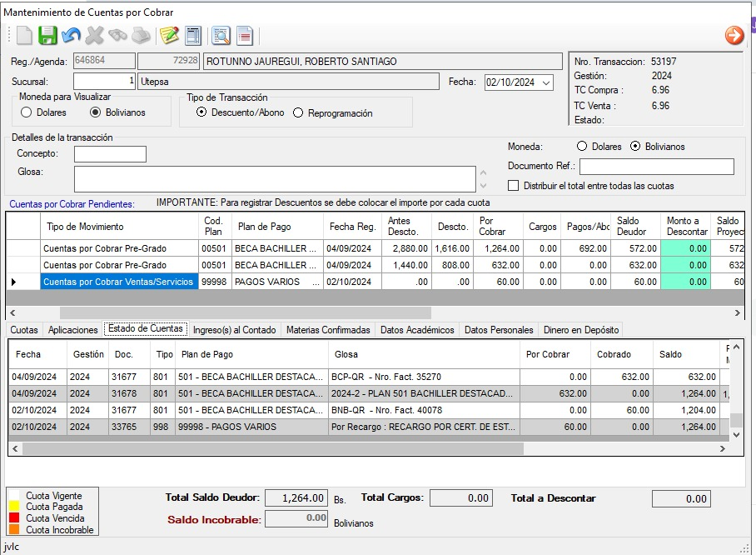
Task: Click the down arrow of the Estado de Cuentas vertical scrollbar
Action: coord(736,434)
